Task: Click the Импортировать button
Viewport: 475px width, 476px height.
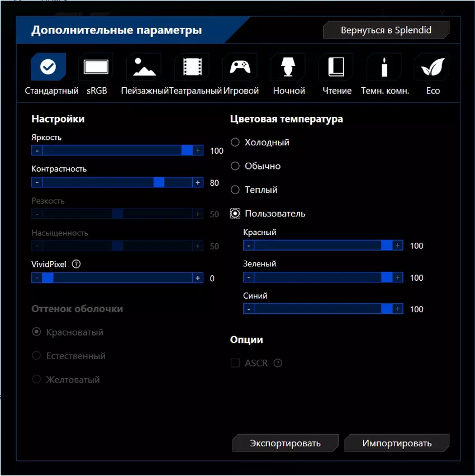Action: coord(397,443)
